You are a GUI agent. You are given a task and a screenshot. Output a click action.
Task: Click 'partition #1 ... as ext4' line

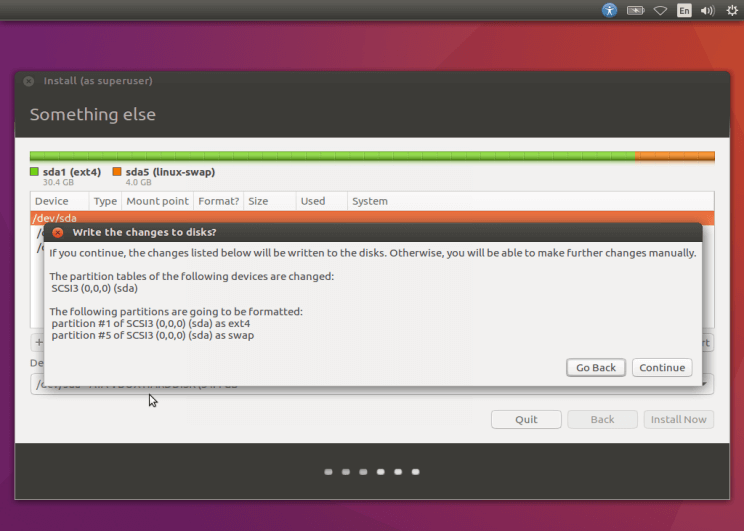point(151,323)
